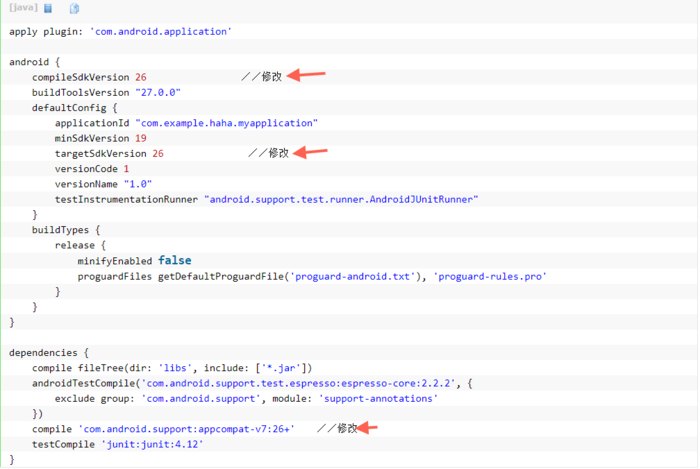Click the versionName "1.0" value
Screen dimensions: 700x469
tap(138, 184)
